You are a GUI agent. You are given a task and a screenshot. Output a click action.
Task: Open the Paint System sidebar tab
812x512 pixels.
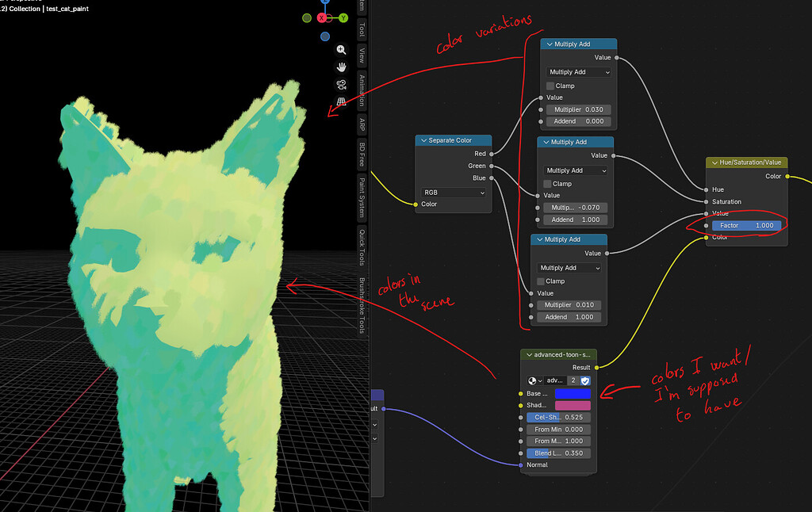coord(362,198)
